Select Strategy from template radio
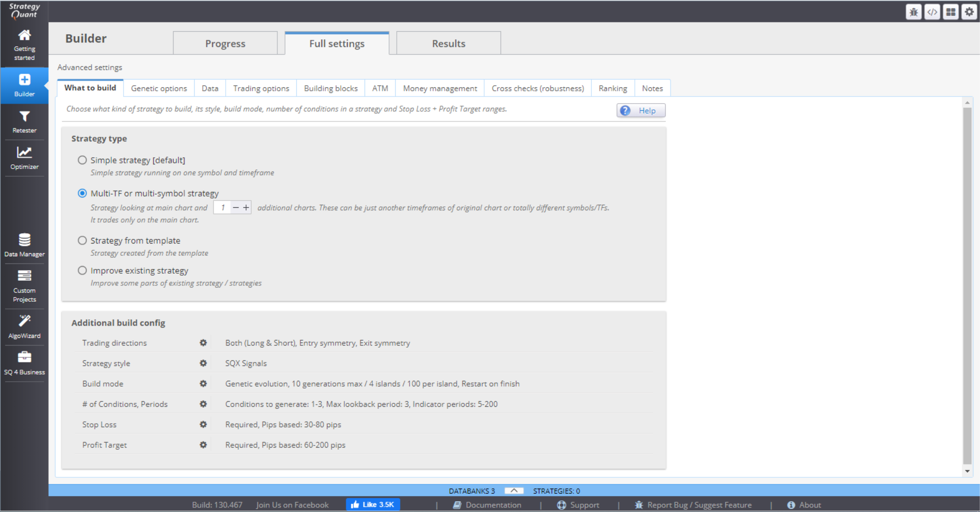 pos(82,240)
